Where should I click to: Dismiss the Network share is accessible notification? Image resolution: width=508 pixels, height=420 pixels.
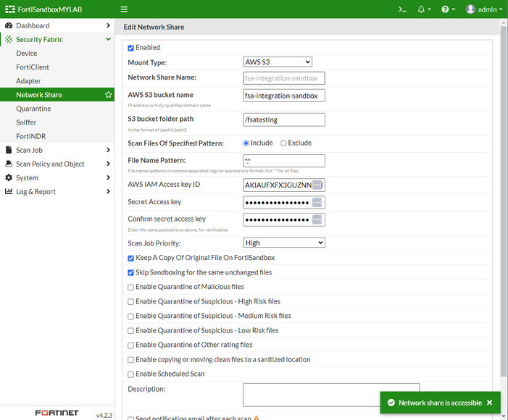pyautogui.click(x=489, y=403)
